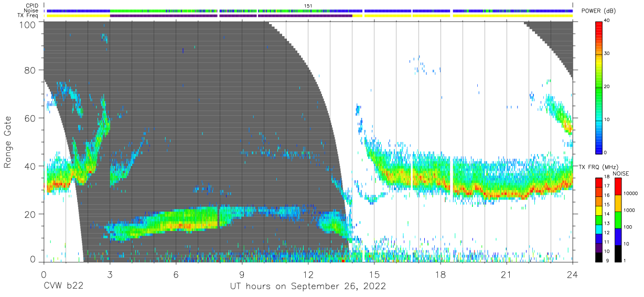Image resolution: width=644 pixels, height=297 pixels.
Task: Click x-axis tick label '12'
Action: pyautogui.click(x=308, y=274)
